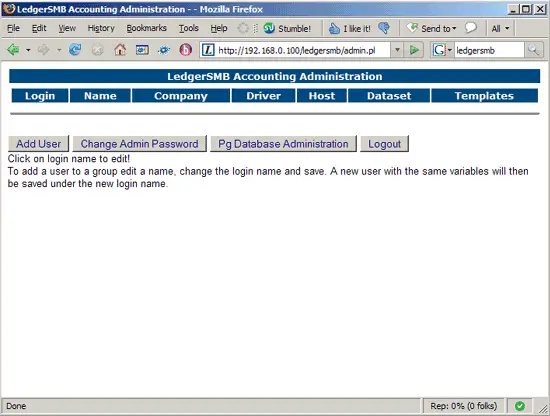The width and height of the screenshot is (550, 416).
Task: Click the thumbs-down dislike icon
Action: click(384, 28)
